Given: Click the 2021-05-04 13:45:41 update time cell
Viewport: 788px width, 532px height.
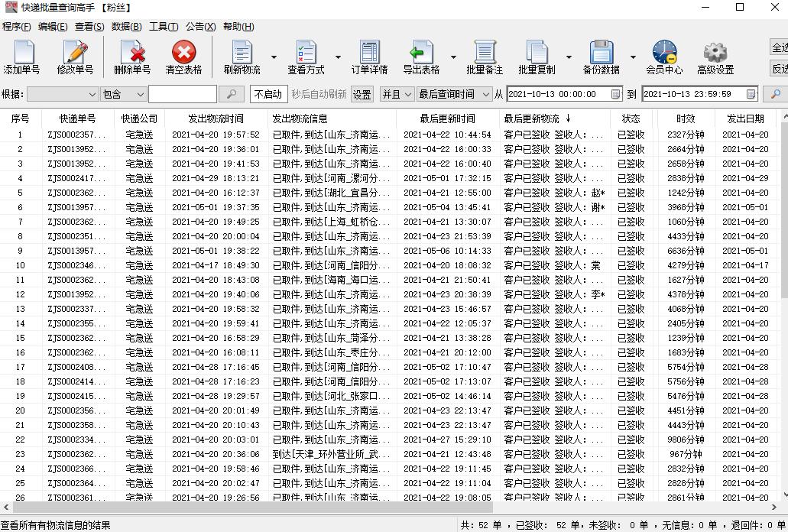Looking at the screenshot, I should point(447,207).
